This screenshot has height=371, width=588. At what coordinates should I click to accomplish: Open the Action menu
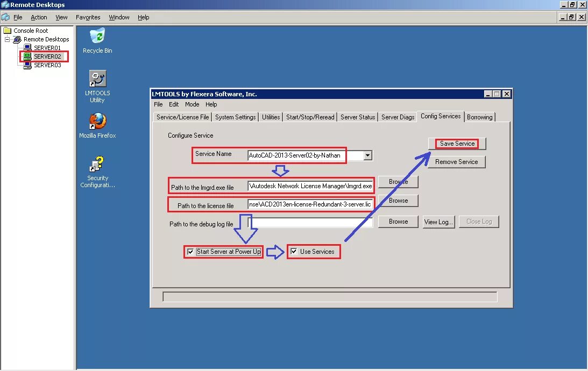tap(39, 17)
